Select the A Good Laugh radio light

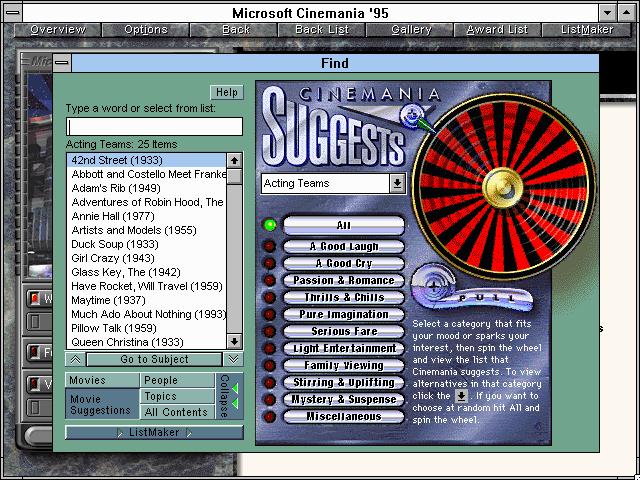click(269, 246)
